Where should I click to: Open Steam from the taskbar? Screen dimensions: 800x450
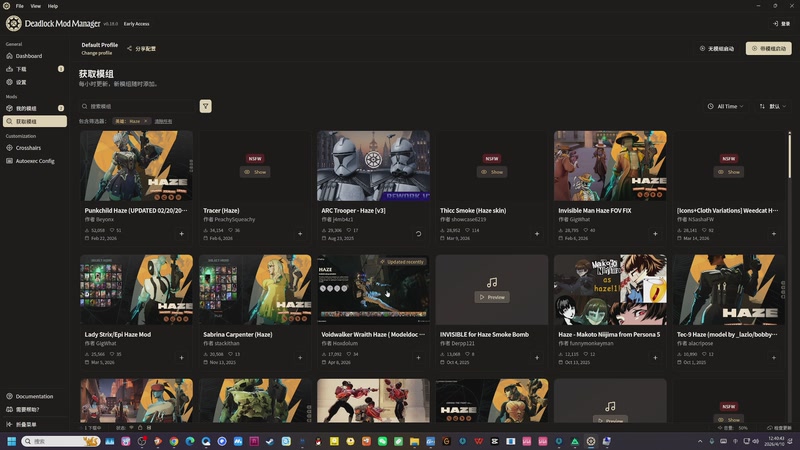pos(270,441)
